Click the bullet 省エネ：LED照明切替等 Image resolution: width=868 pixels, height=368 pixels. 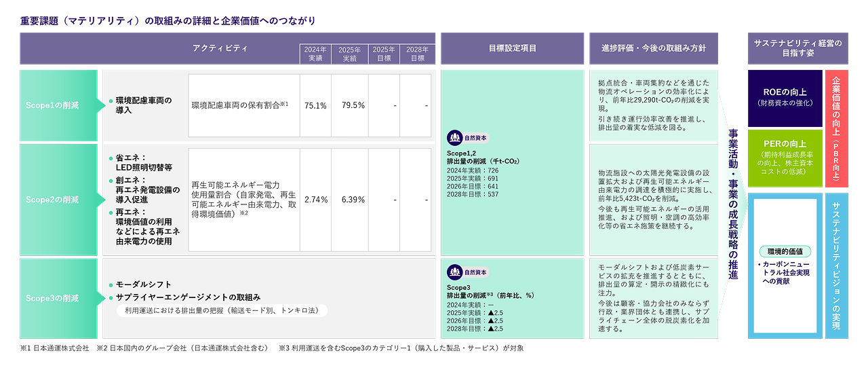tap(140, 162)
